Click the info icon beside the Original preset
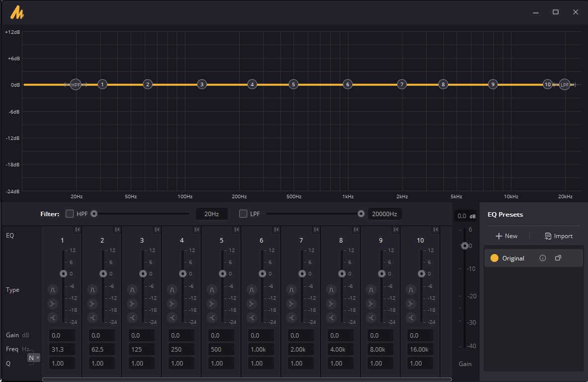Viewport: 588px width, 382px height. pos(543,258)
